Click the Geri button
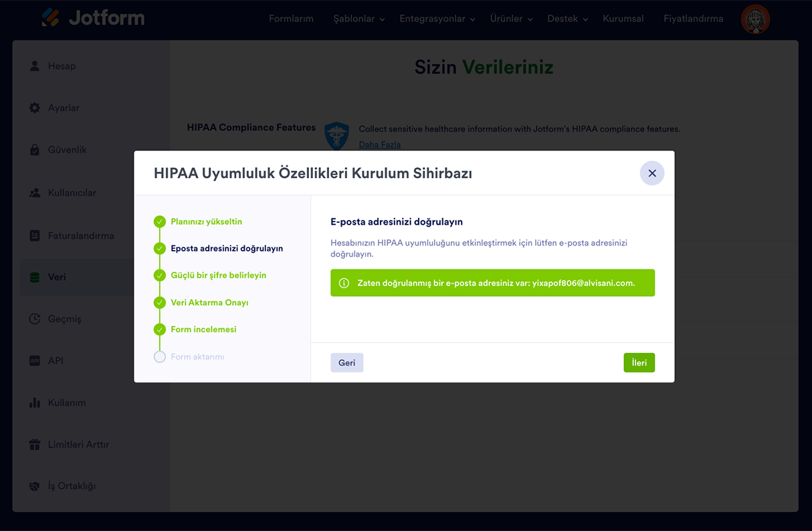This screenshot has width=812, height=531. (346, 362)
